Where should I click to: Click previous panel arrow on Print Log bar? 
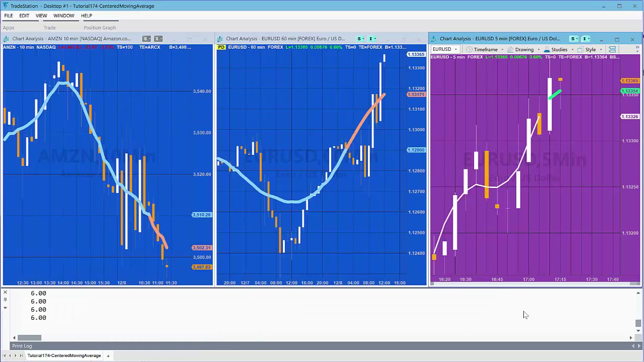[x=633, y=346]
